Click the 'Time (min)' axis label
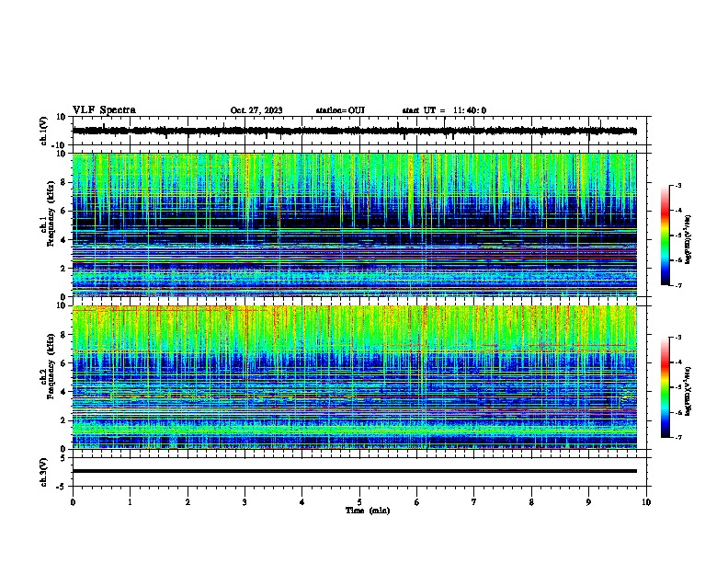This screenshot has width=728, height=563. click(368, 511)
